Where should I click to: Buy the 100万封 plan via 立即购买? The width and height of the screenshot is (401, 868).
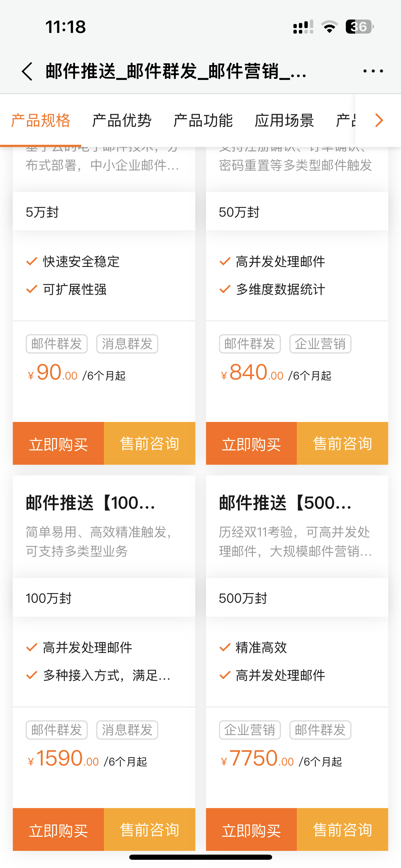coord(58,830)
